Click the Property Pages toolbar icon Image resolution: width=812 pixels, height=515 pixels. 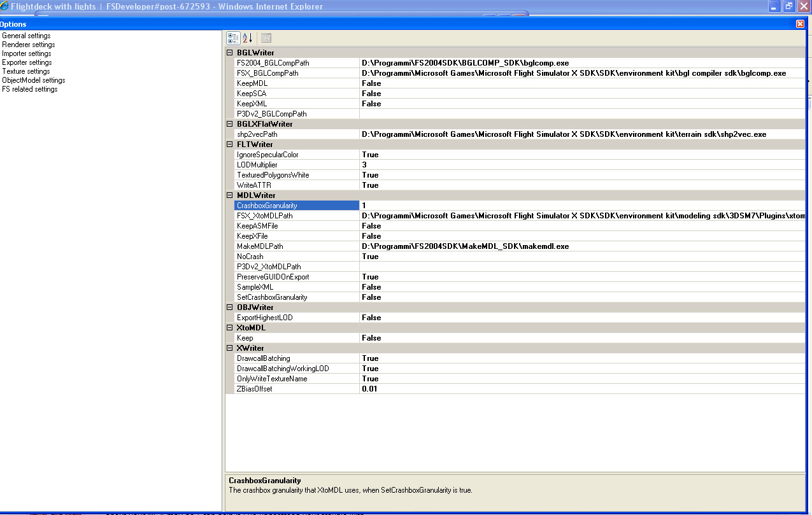click(x=266, y=38)
